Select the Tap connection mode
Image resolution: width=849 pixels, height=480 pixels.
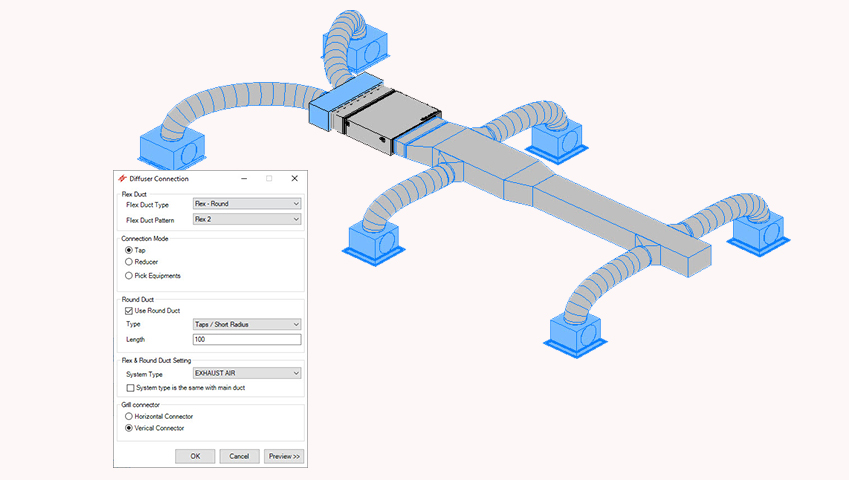point(129,250)
